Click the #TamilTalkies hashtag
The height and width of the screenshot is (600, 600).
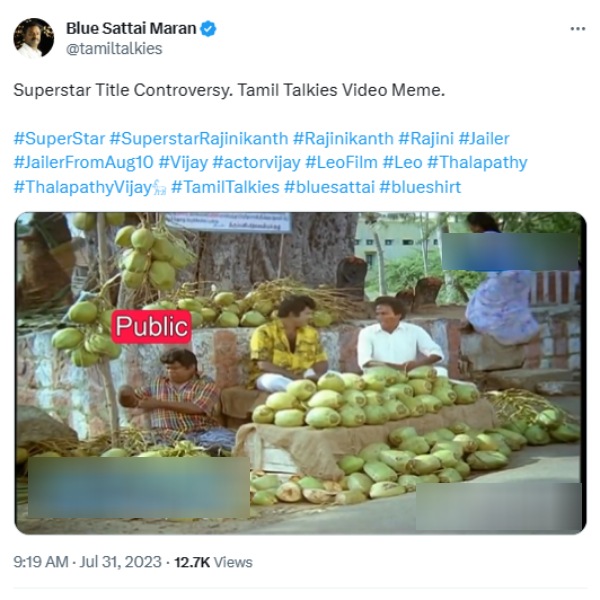[225, 186]
